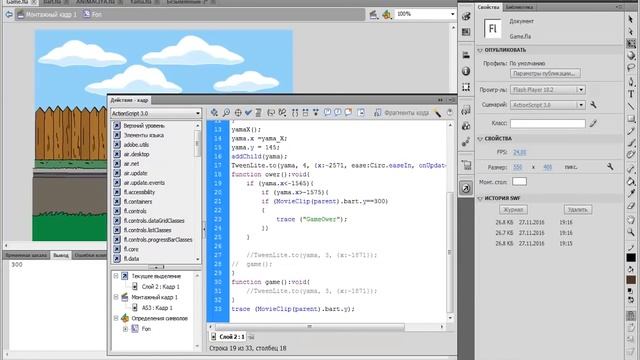This screenshot has width=640, height=360.
Task: Select the Brush tool
Action: pyautogui.click(x=631, y=142)
